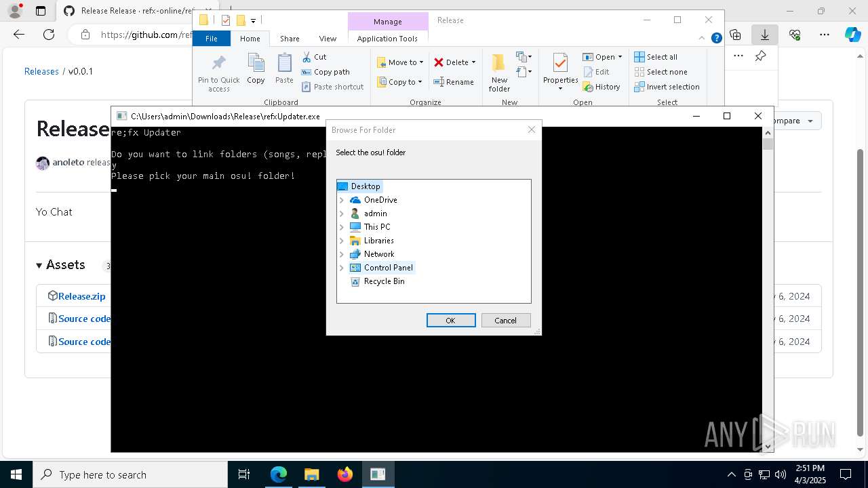Screen dimensions: 868x488
Task: Expand the OneDrive tree node
Action: 342,200
